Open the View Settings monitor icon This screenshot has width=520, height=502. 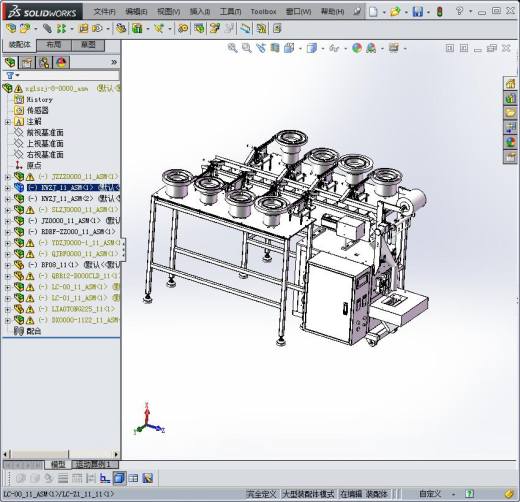click(394, 48)
